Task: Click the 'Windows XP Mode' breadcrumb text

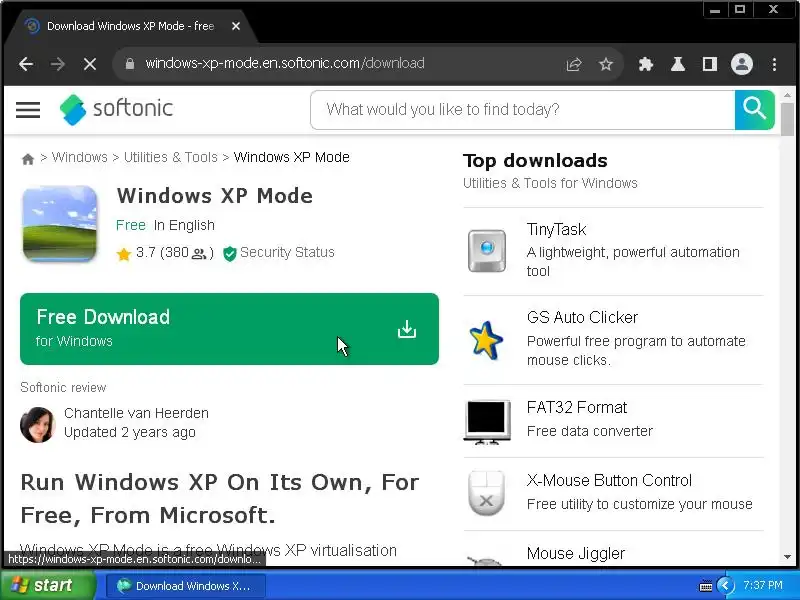Action: (291, 157)
